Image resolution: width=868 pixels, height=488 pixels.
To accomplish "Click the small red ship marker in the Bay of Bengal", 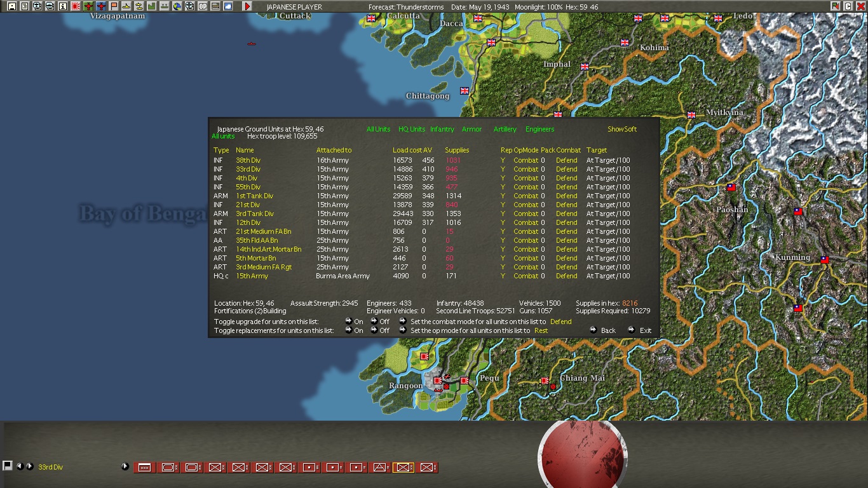I will click(251, 44).
